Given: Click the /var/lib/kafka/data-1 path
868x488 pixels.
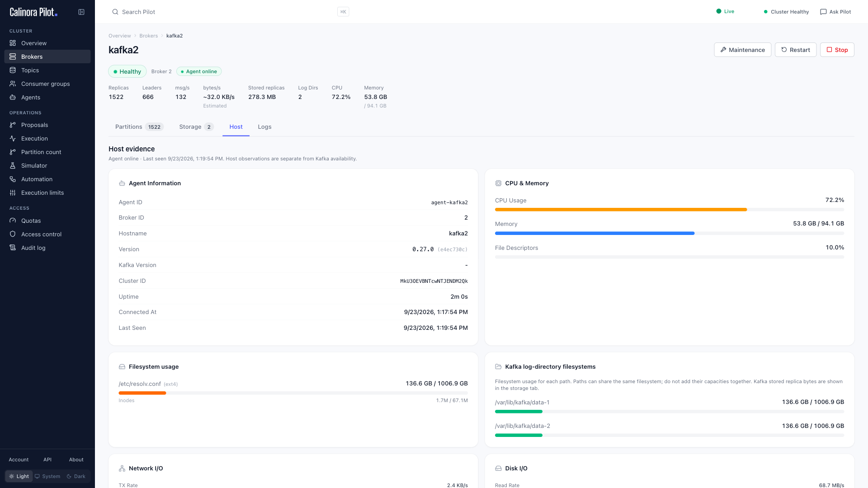Looking at the screenshot, I should pyautogui.click(x=522, y=403).
